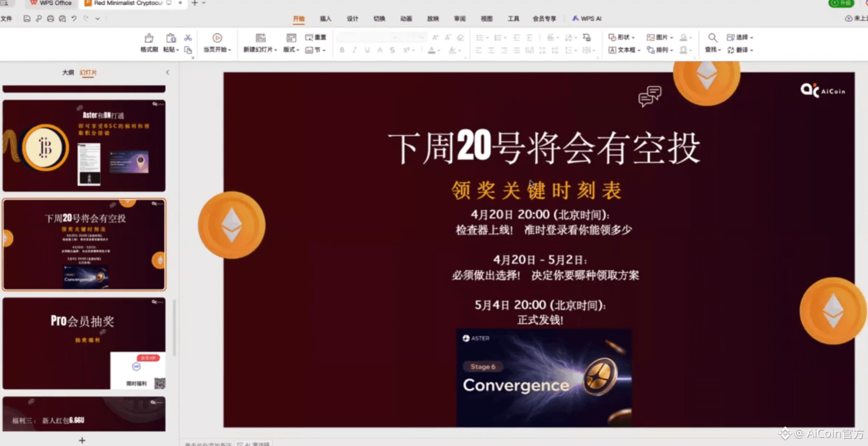Click the subtitle 领奖关键时刻表
Viewport: 868px width, 446px height.
537,191
